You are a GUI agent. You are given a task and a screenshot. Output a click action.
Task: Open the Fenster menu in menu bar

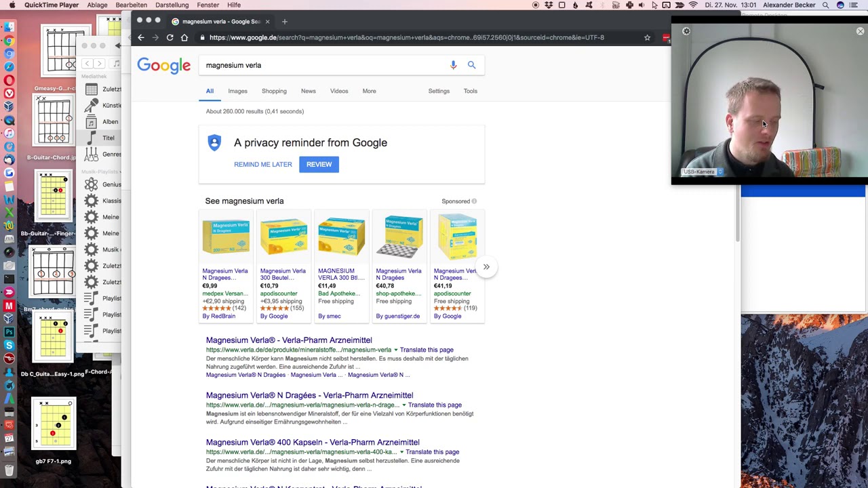coord(208,5)
